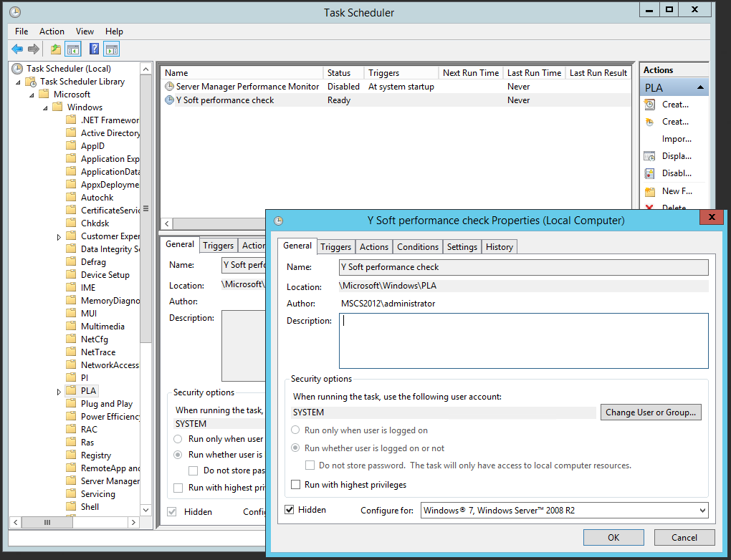Click OK in the Properties dialog
The height and width of the screenshot is (560, 731).
point(613,537)
